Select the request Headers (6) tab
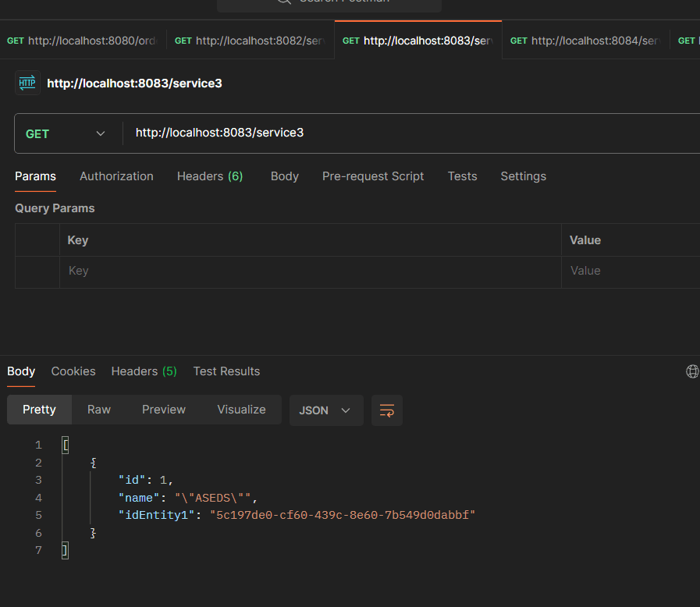Image resolution: width=700 pixels, height=607 pixels. click(x=210, y=176)
